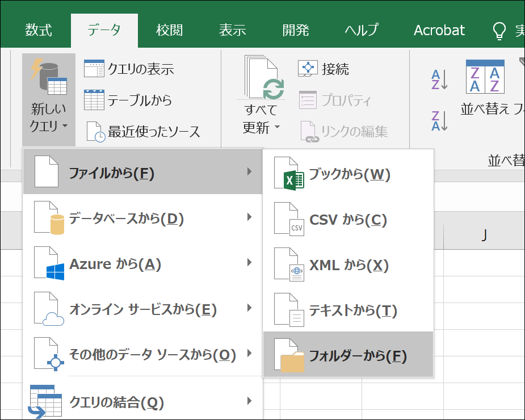The height and width of the screenshot is (420, 525).
Task: Select ファイルから(F) menu item
Action: coord(143,171)
